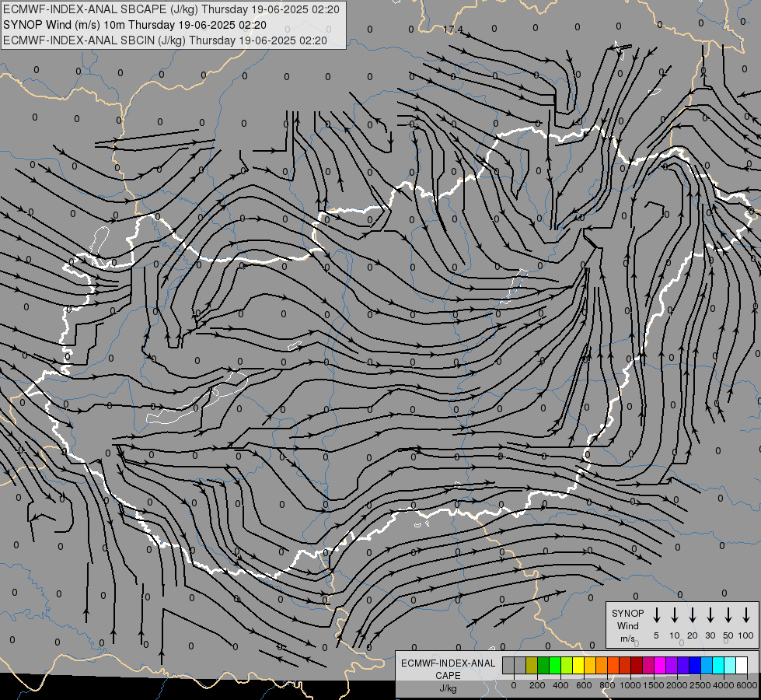This screenshot has width=761, height=700.
Task: Pick the olive CAPE swatch
Action: pos(532,665)
